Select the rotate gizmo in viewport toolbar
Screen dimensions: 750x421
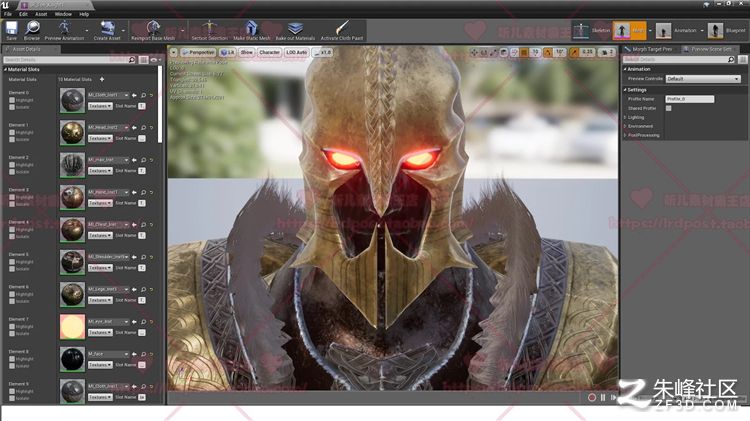pos(484,52)
